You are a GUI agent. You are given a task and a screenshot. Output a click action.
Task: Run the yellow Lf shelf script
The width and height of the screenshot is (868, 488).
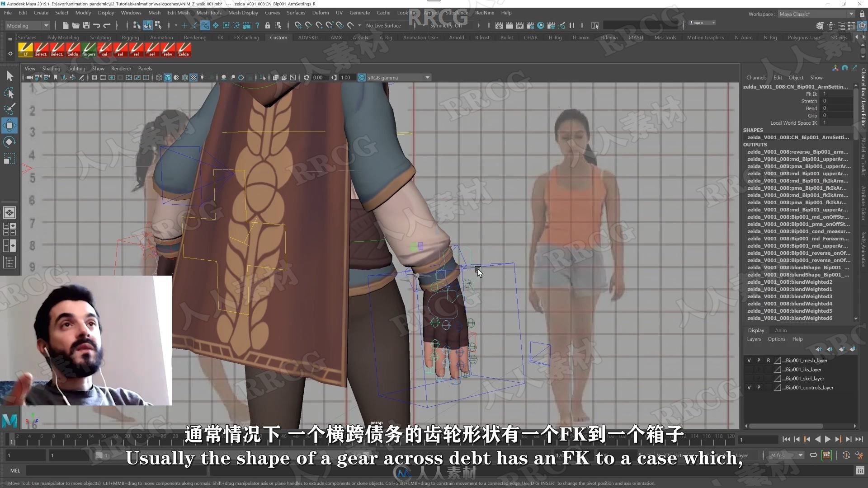(25, 49)
